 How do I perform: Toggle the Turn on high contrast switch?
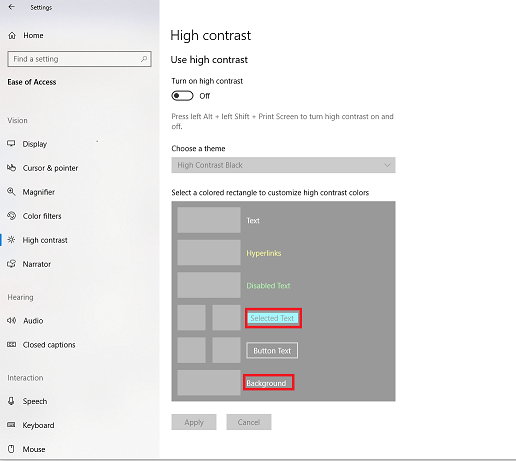(x=182, y=96)
